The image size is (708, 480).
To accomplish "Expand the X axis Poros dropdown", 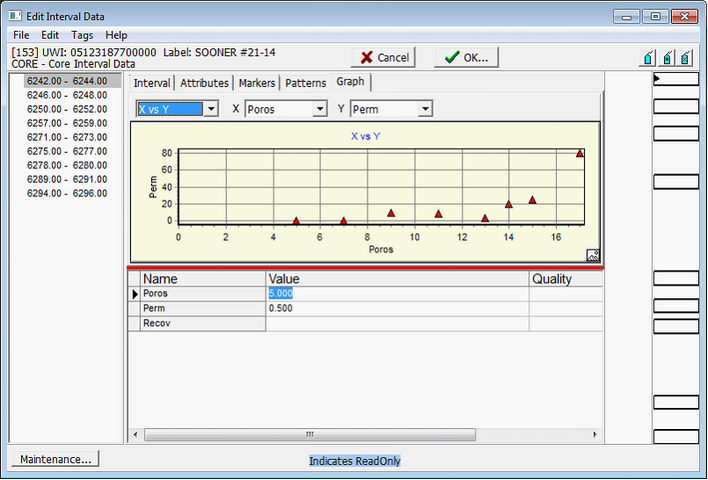I will 320,108.
